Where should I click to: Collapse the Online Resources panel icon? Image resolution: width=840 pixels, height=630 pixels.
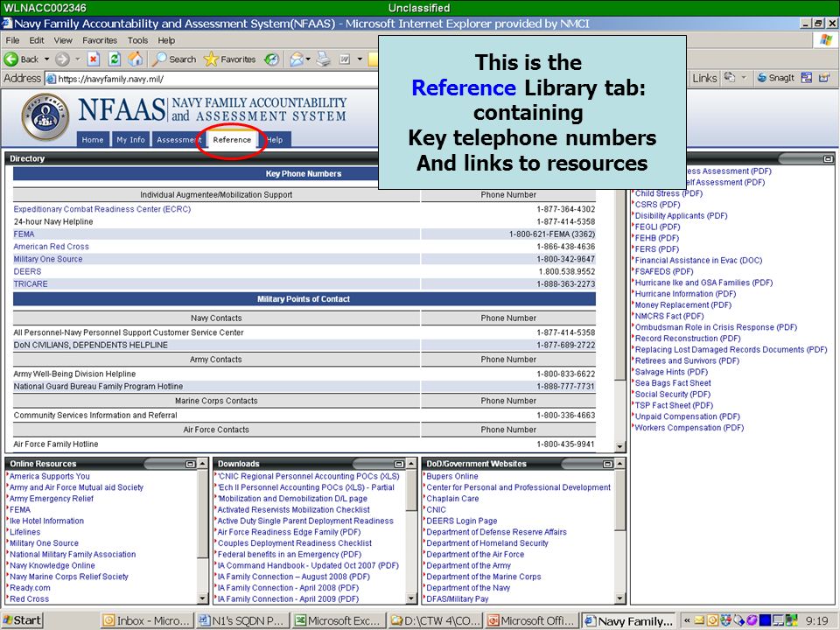pos(190,464)
